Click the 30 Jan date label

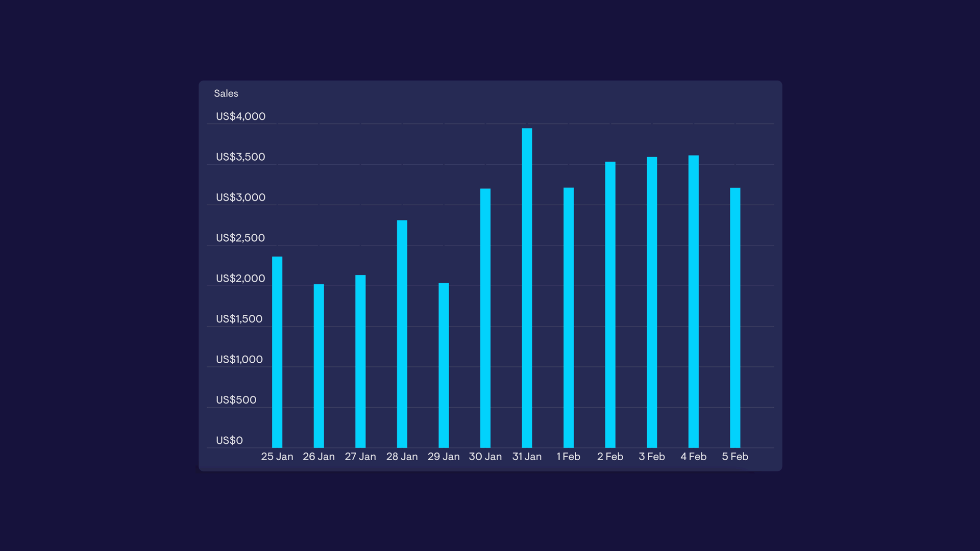485,457
